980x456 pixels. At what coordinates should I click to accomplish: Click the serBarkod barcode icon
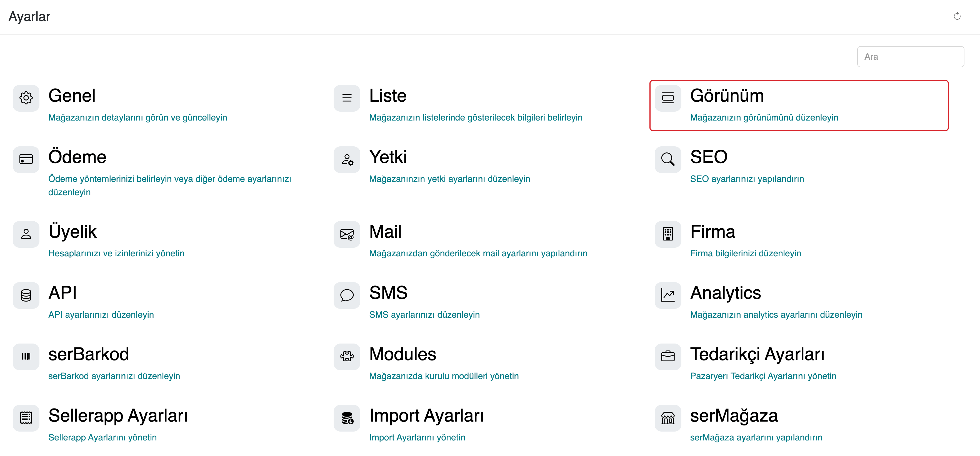click(x=26, y=356)
